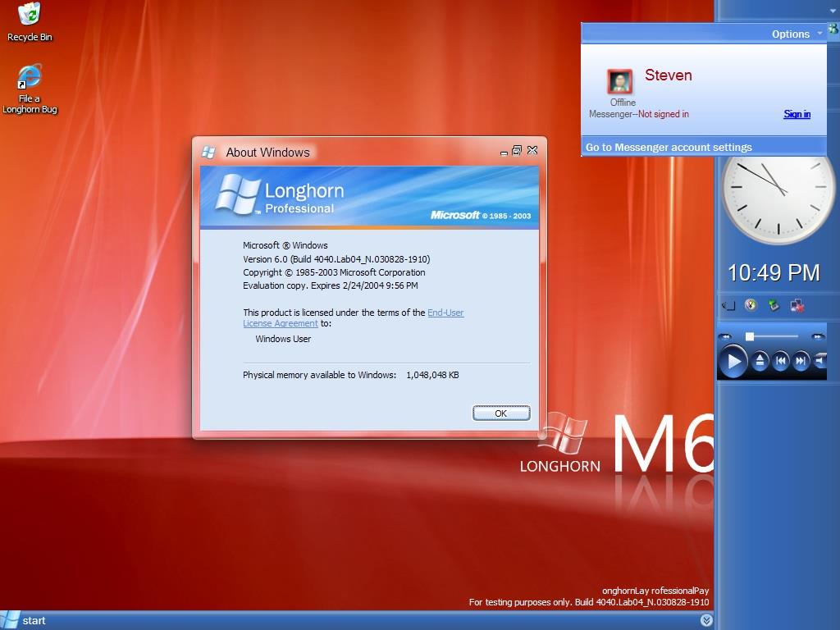Click the Offline status label in Messenger

point(623,103)
